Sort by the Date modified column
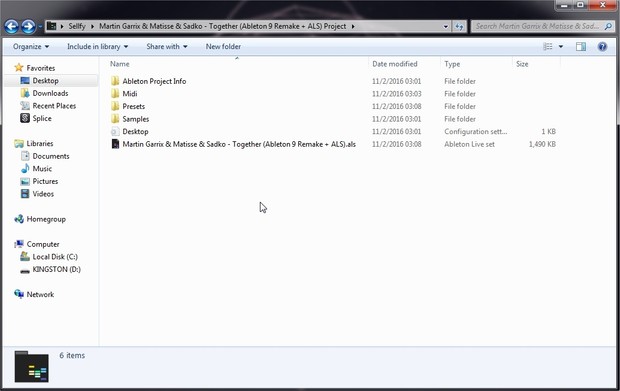The image size is (620, 391). tap(395, 64)
